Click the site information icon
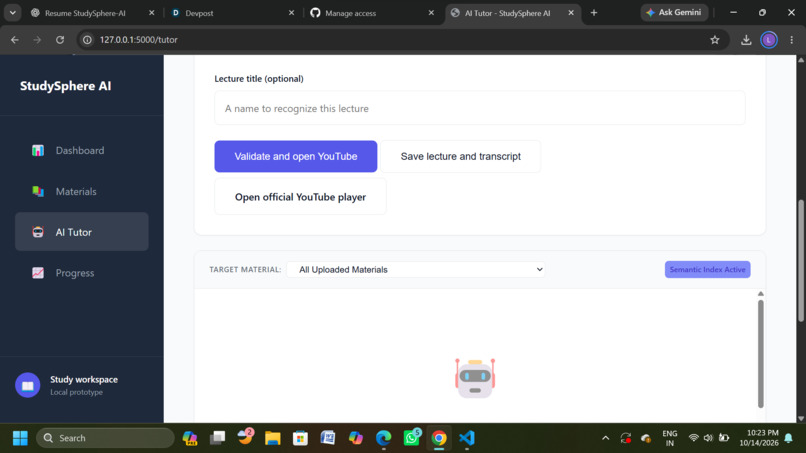 pyautogui.click(x=87, y=40)
